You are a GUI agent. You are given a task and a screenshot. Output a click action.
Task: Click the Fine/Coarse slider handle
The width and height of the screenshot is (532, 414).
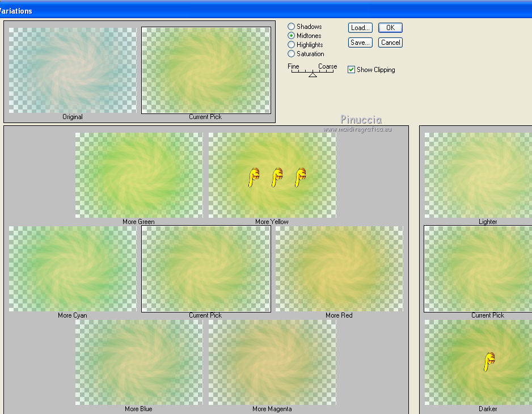[x=313, y=75]
